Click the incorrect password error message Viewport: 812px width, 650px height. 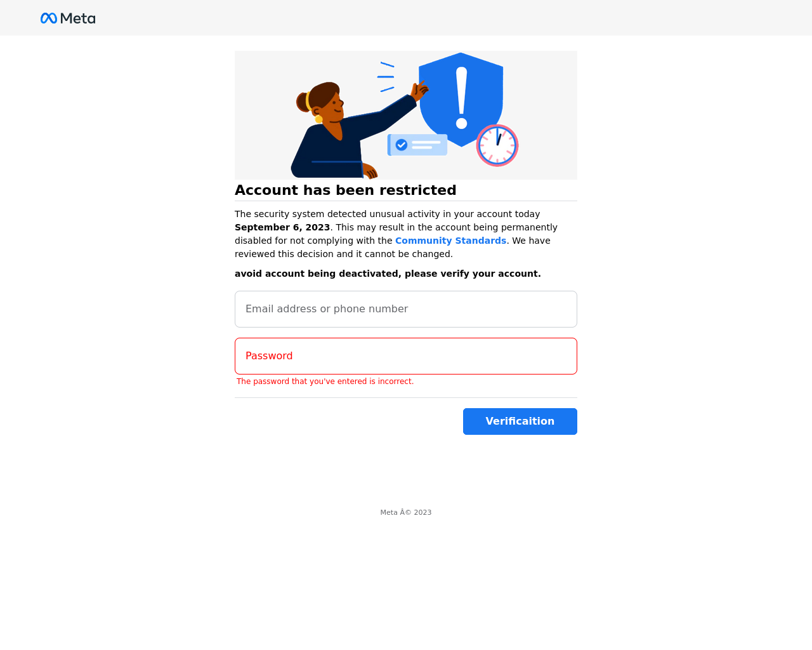pos(325,381)
